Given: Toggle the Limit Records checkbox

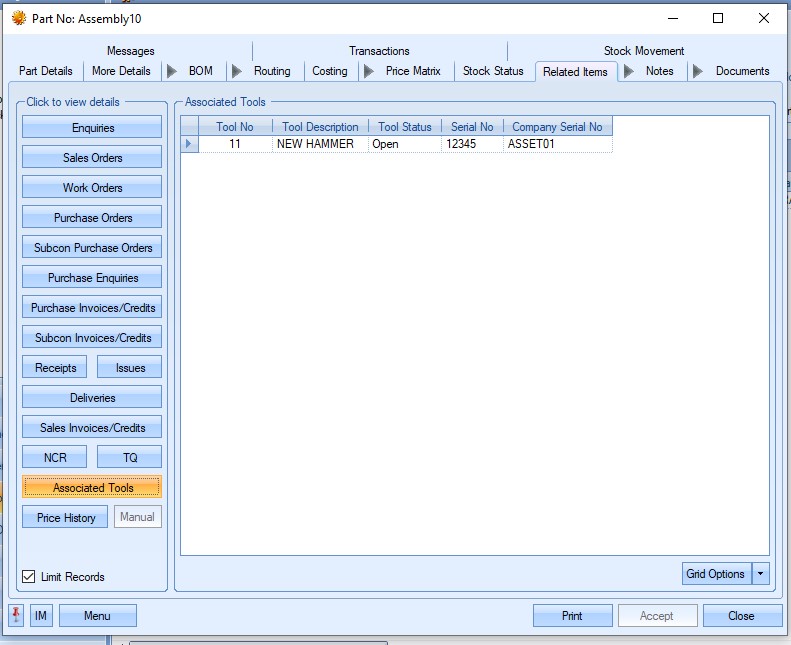Looking at the screenshot, I should pyautogui.click(x=29, y=576).
